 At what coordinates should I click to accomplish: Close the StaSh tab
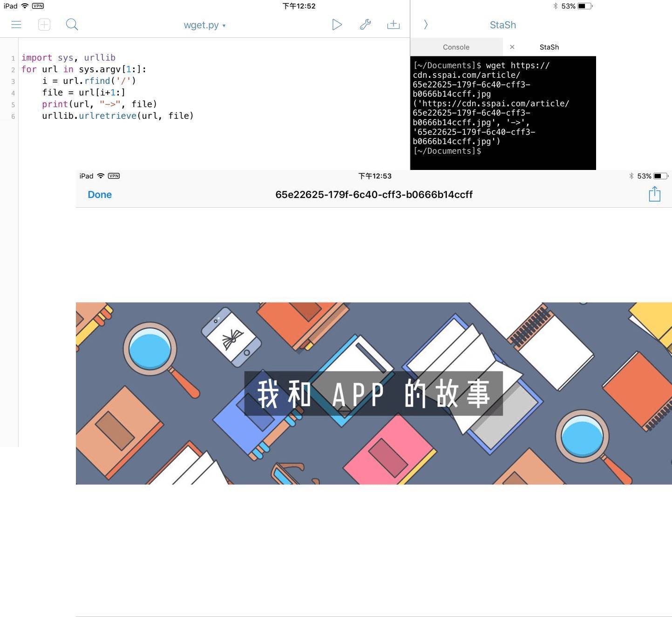pyautogui.click(x=512, y=47)
